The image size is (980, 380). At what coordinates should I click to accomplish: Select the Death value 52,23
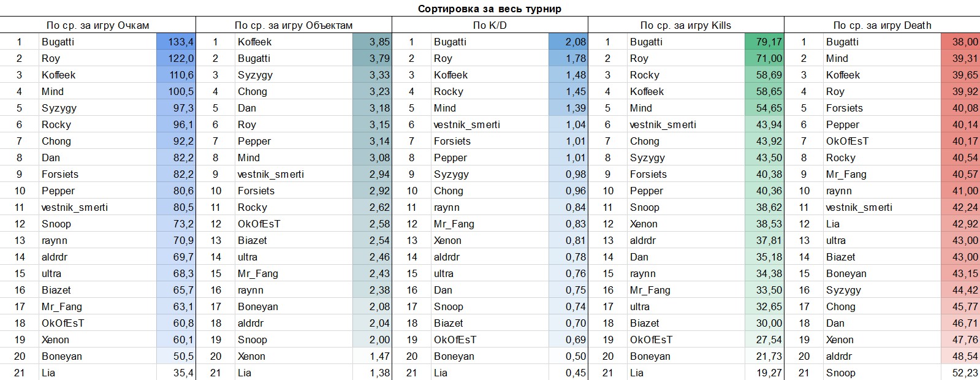coord(960,373)
